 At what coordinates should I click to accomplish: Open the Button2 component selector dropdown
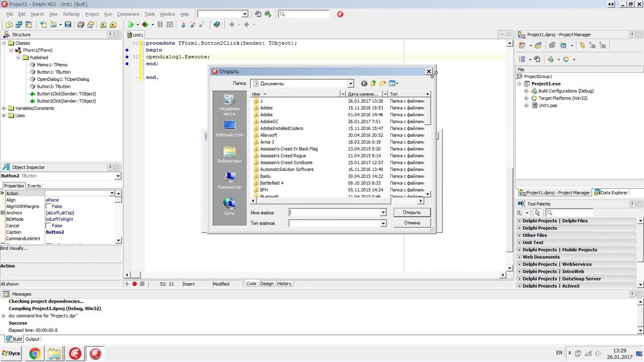tap(118, 176)
